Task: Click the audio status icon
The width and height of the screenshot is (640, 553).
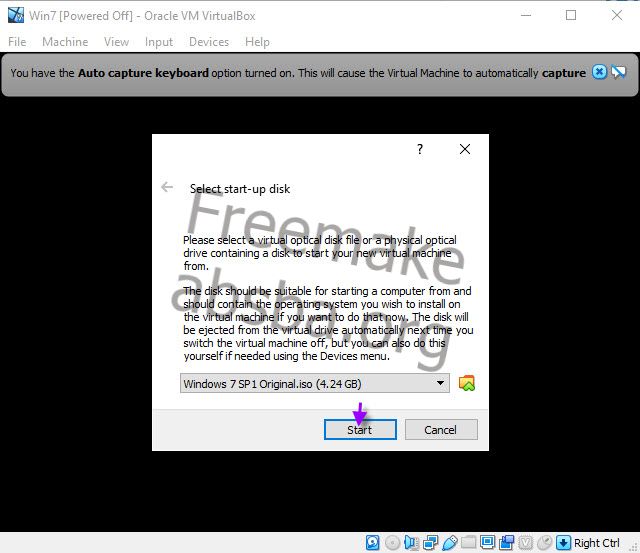Action: tap(411, 542)
